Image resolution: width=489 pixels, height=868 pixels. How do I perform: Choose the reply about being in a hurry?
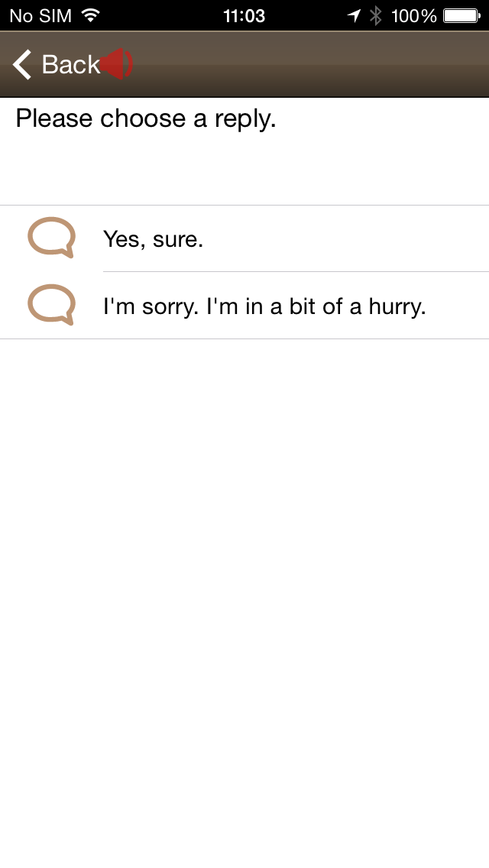point(244,306)
